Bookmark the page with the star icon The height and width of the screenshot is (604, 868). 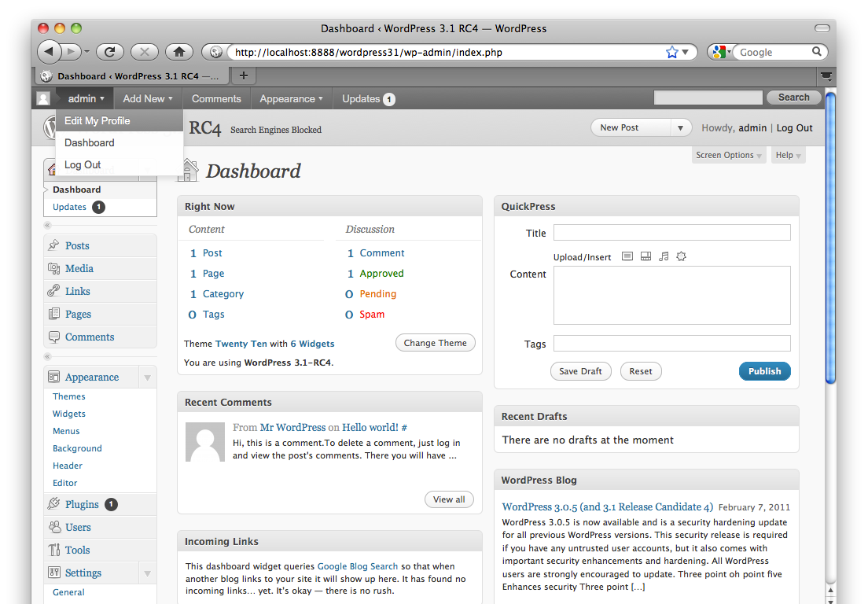tap(671, 52)
